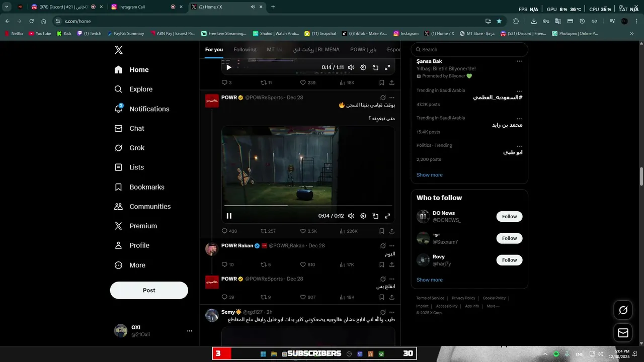This screenshot has width=644, height=362.
Task: Share the POWR video post
Action: [392, 231]
